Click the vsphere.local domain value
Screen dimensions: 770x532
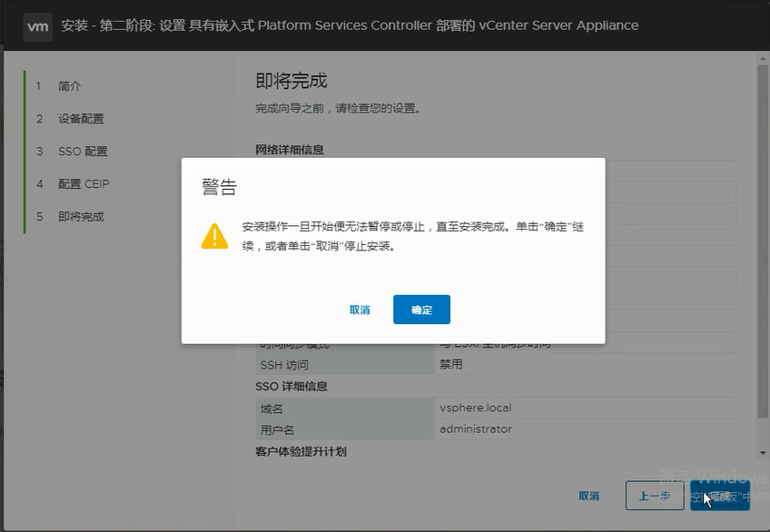[x=476, y=408]
